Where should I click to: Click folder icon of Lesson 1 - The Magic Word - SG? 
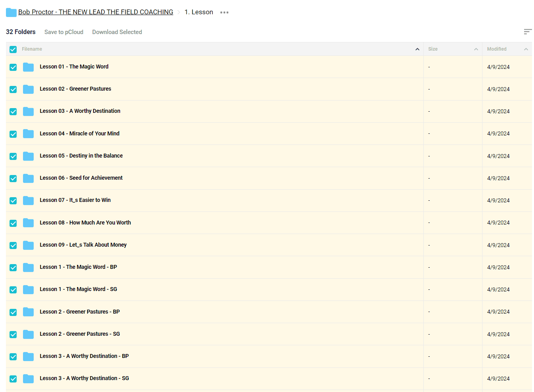(x=28, y=289)
